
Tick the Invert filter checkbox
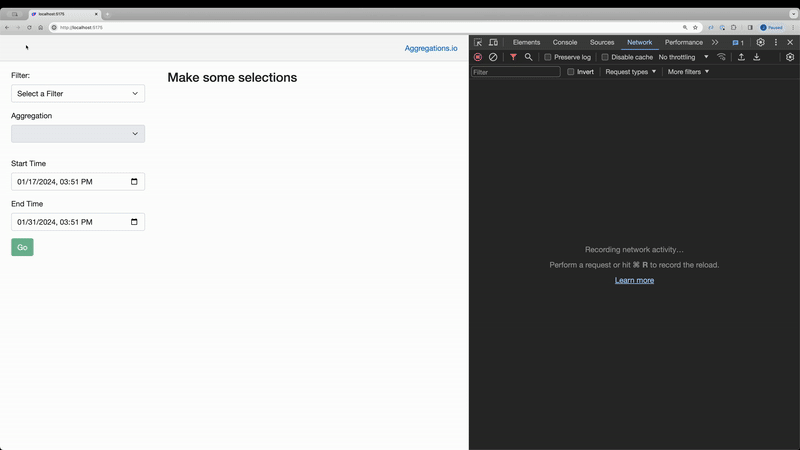pyautogui.click(x=570, y=72)
